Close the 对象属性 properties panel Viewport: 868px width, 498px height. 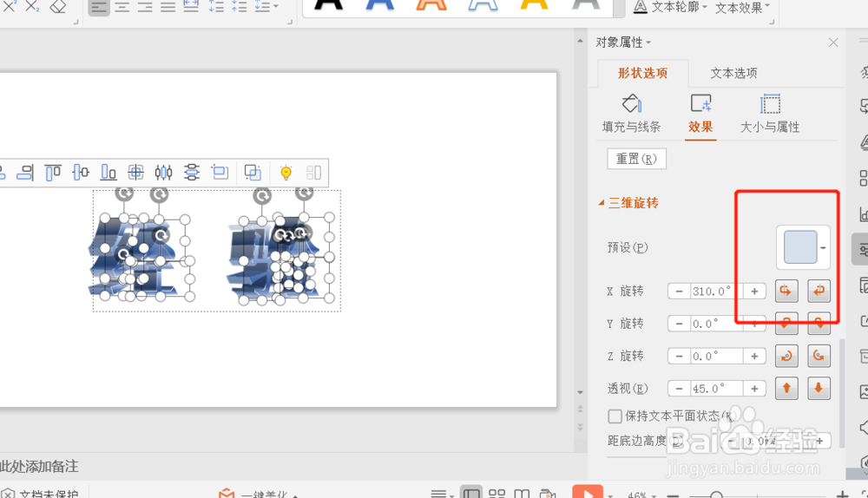[x=833, y=43]
